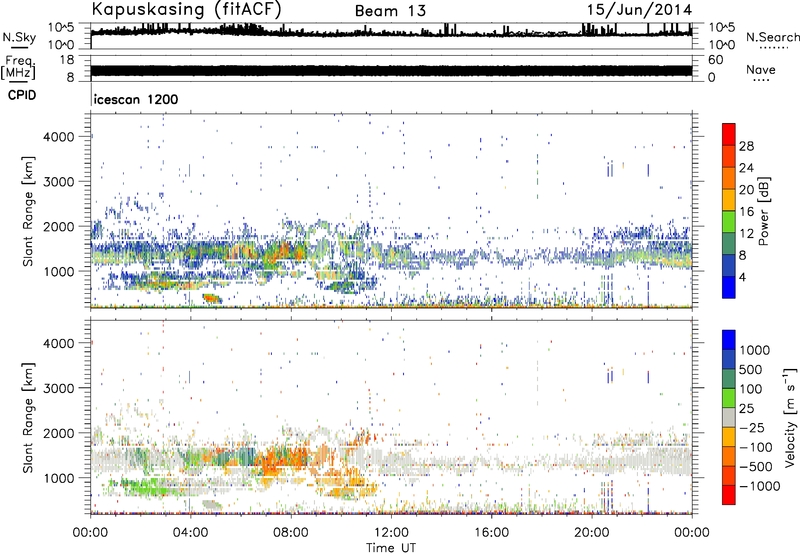This screenshot has height=554, width=800.
Task: Select the icescan 1200 text
Action: pos(136,99)
